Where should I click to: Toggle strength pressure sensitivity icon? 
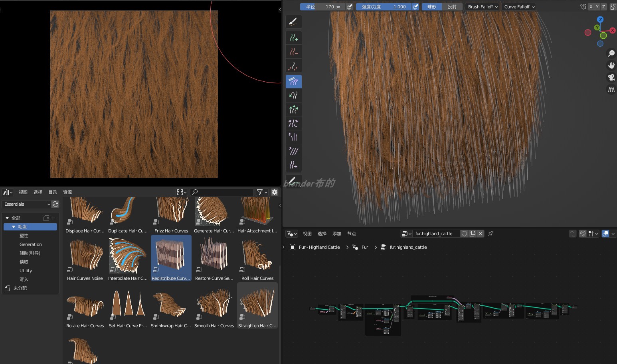coord(415,7)
